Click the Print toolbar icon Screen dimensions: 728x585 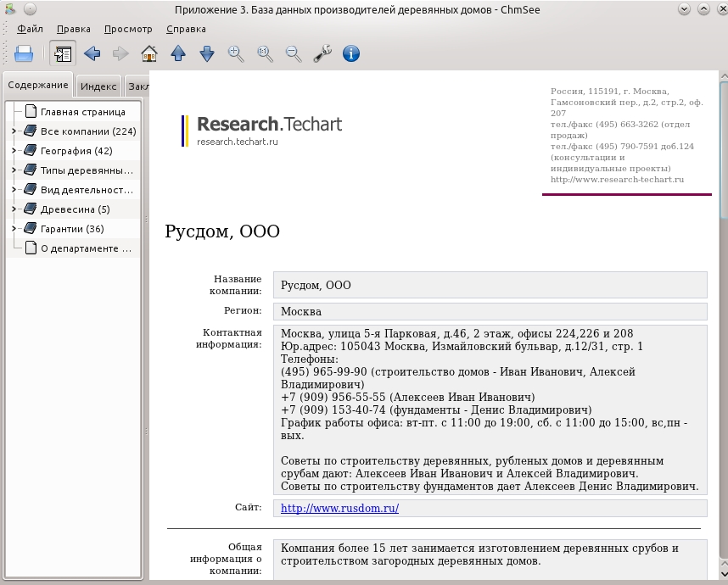point(24,53)
